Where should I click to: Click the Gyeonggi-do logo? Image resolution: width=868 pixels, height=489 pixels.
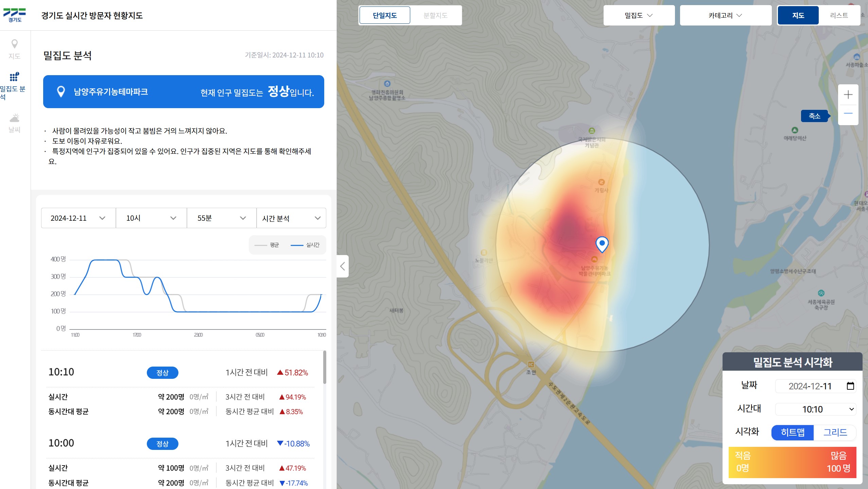click(x=15, y=15)
